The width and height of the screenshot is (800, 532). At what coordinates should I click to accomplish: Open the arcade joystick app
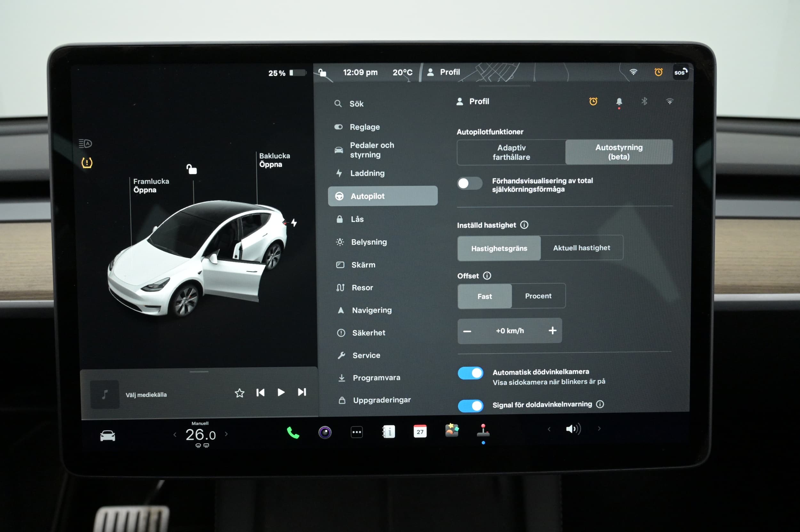[483, 430]
